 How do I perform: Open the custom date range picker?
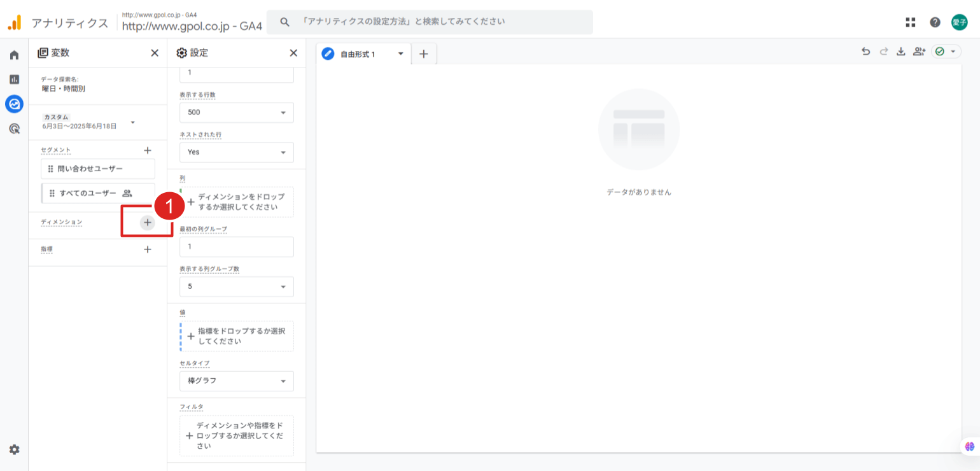pyautogui.click(x=88, y=122)
